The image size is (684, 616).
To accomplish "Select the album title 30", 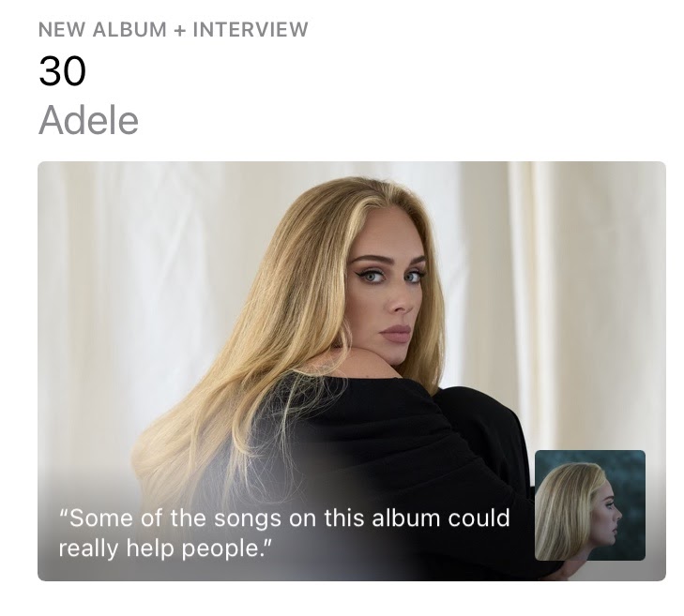I will pos(62,71).
